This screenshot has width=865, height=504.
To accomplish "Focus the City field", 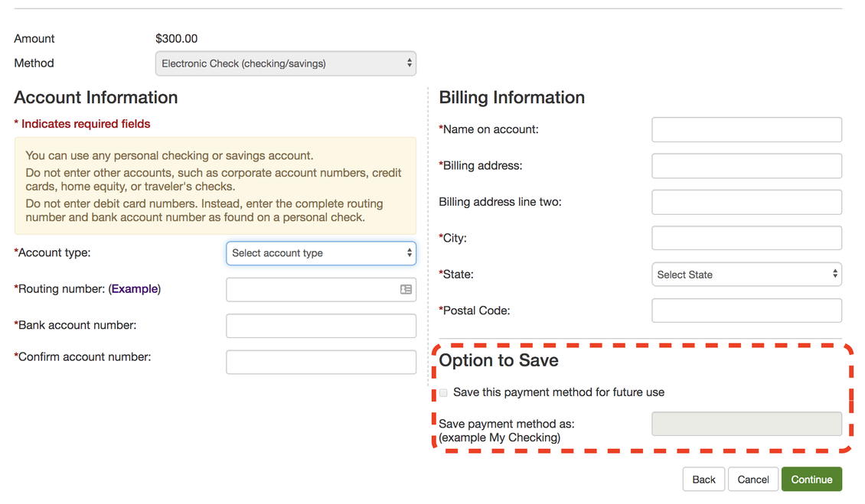I will 746,238.
